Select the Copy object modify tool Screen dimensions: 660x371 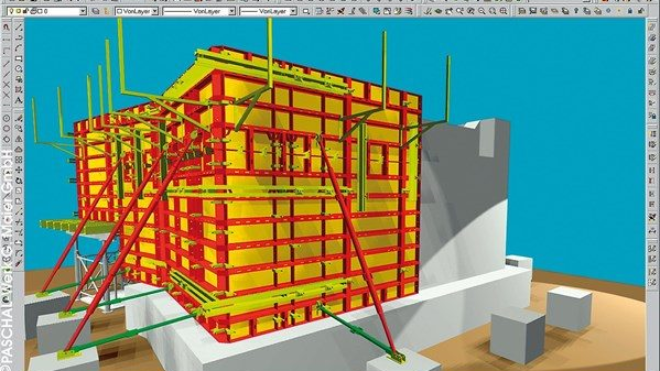(19, 127)
